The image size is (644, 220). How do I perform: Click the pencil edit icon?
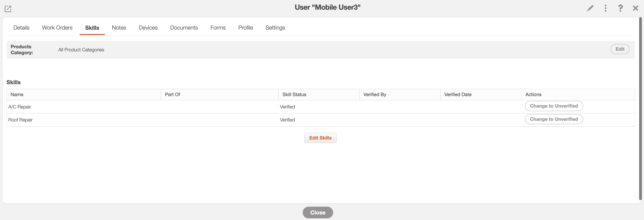pos(590,8)
